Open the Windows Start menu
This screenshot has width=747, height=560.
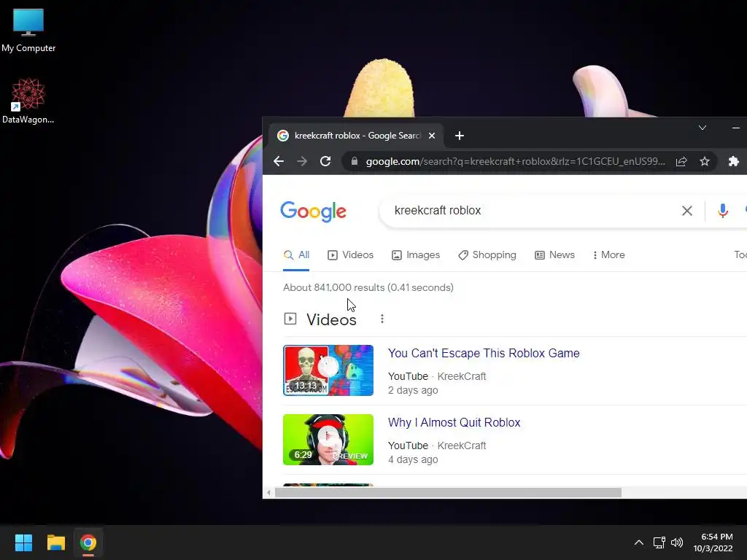click(23, 542)
